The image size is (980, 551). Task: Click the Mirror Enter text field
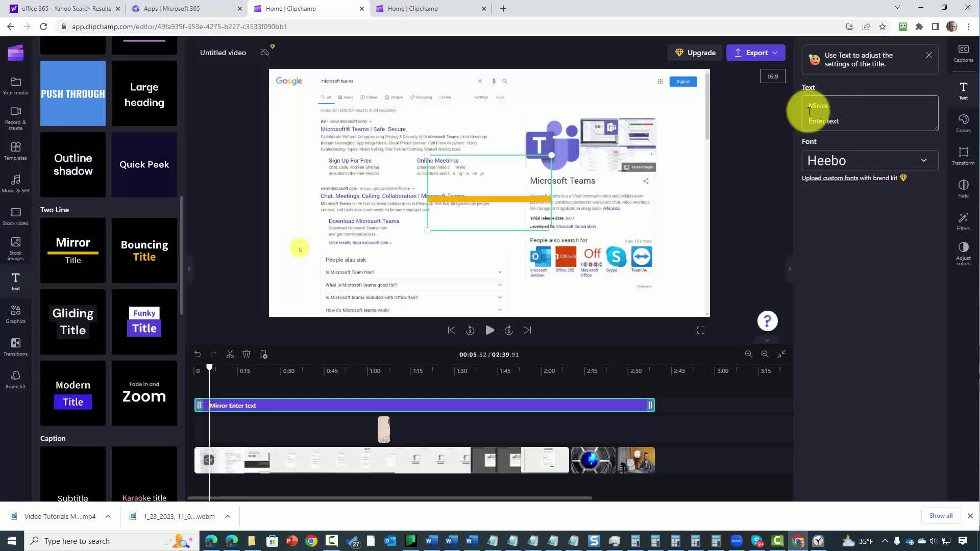[870, 113]
